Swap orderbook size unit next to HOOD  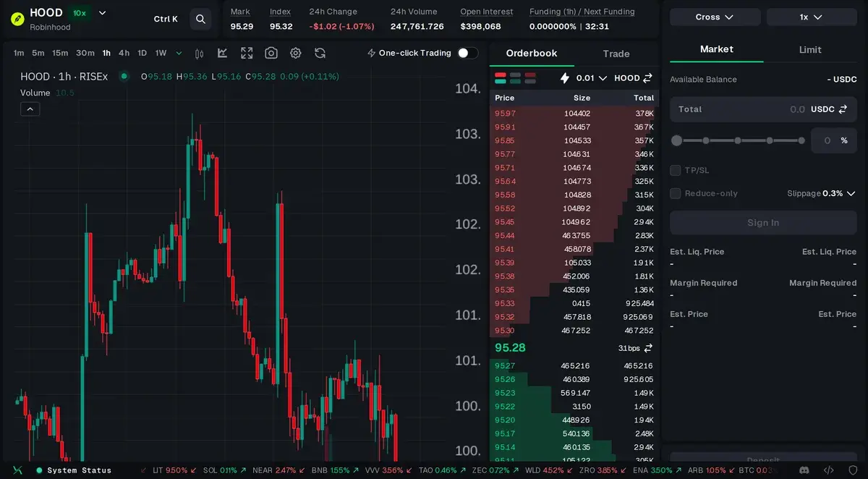pos(647,78)
